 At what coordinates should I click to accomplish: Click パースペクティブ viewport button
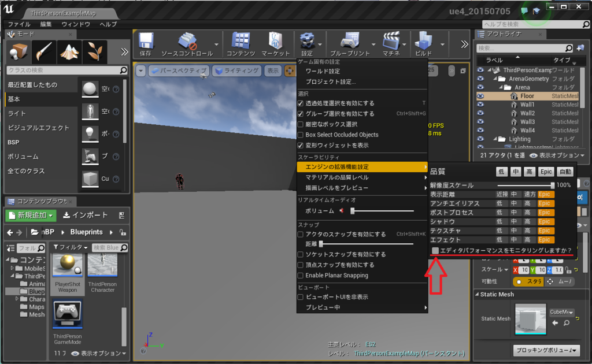(179, 70)
